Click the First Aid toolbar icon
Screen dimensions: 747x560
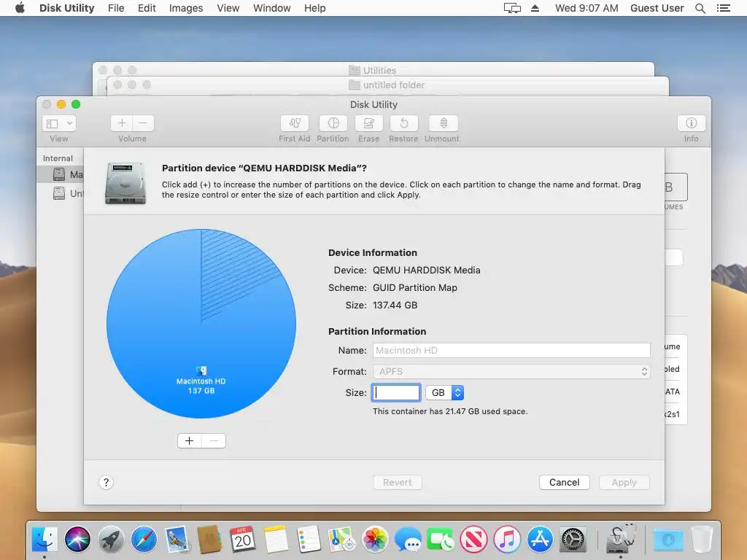[x=295, y=123]
